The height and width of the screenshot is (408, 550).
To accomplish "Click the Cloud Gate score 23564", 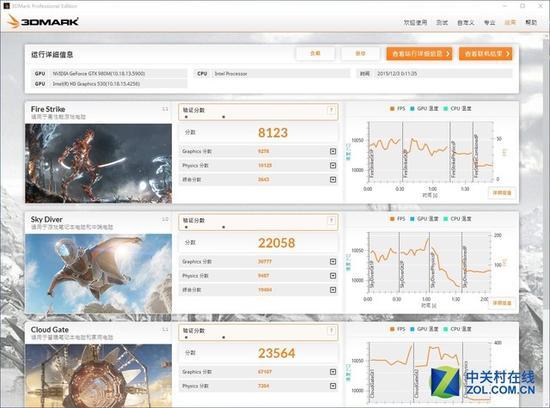I will coord(276,353).
